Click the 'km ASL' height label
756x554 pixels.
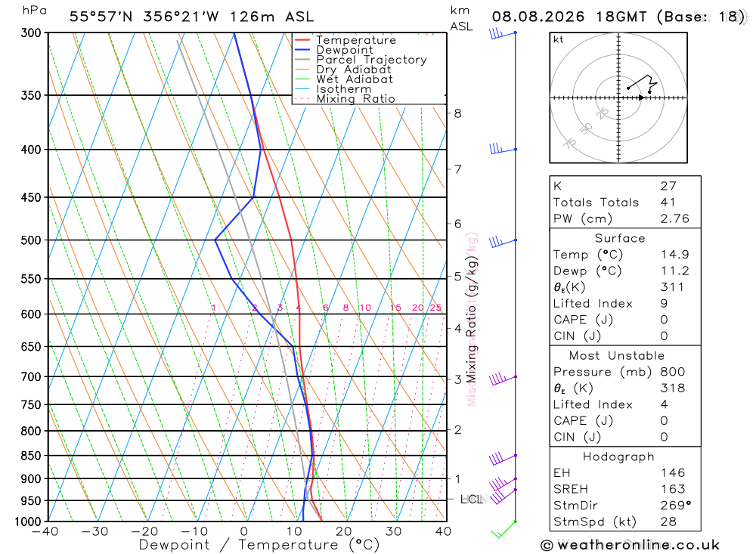click(x=461, y=18)
